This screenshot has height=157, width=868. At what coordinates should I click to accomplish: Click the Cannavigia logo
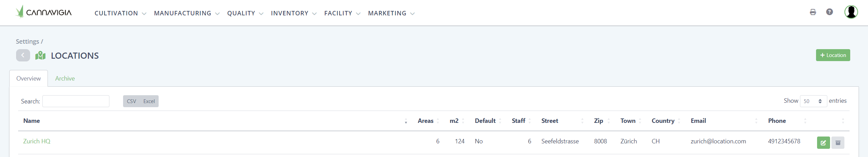click(x=44, y=12)
